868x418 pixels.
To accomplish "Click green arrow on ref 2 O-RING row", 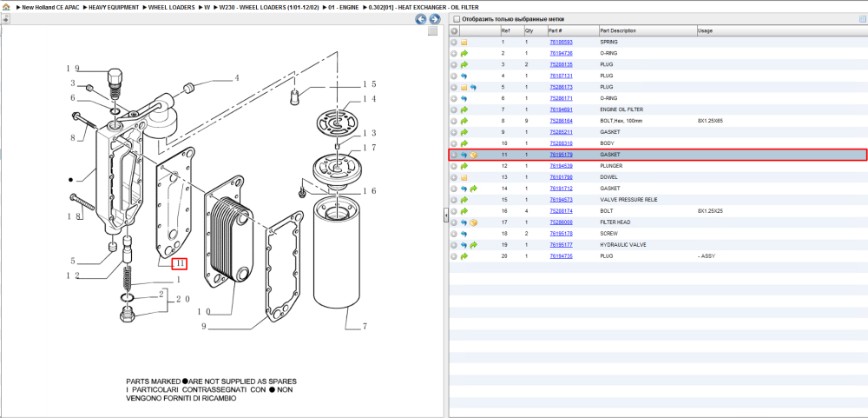I will pos(464,53).
